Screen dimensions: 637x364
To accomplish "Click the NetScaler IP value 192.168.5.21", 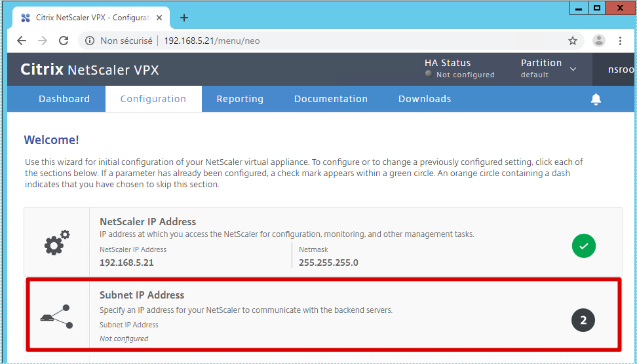I will click(126, 263).
